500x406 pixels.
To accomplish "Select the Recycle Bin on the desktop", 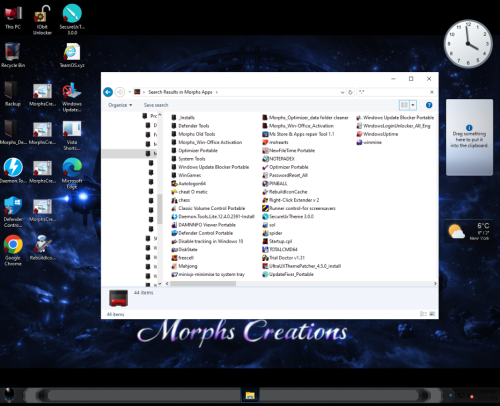I will click(x=13, y=55).
